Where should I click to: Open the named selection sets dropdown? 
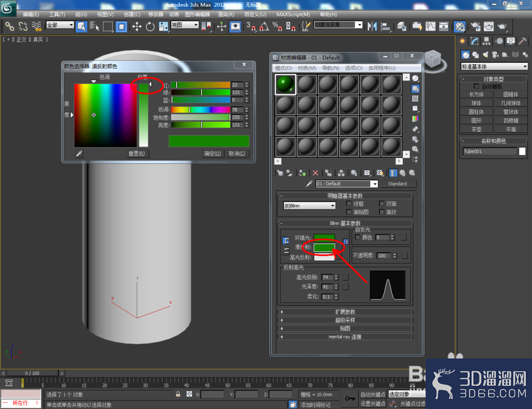tap(338, 25)
